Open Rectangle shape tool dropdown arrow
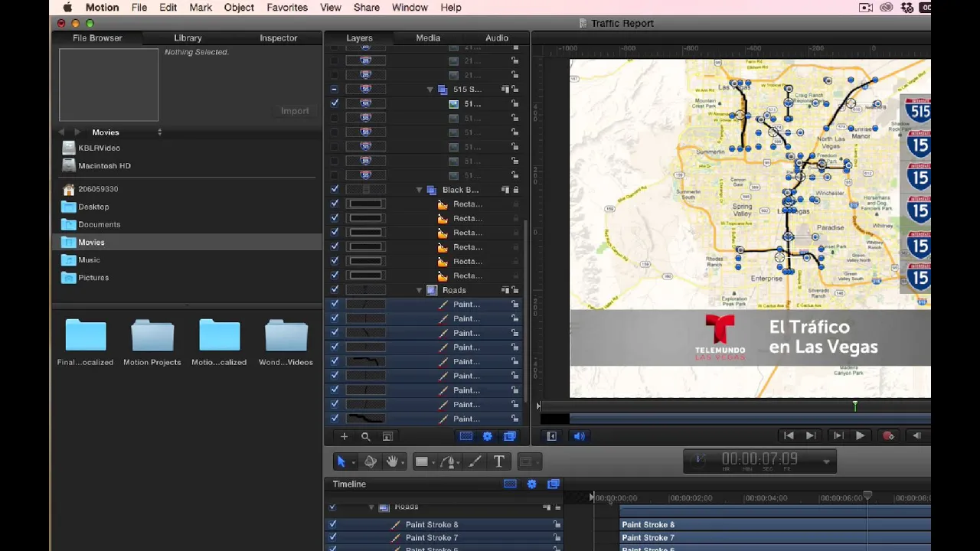The height and width of the screenshot is (551, 980). 433,463
